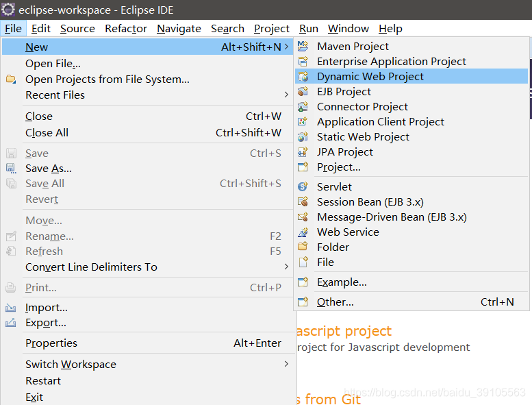Click the Other... wizard icon

pos(303,302)
